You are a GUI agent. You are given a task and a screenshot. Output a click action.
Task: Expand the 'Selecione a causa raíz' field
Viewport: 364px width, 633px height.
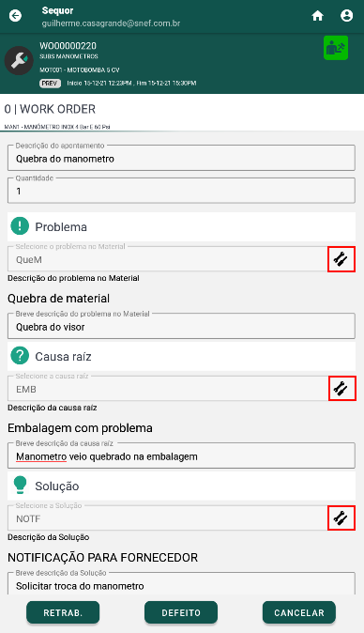(167, 389)
